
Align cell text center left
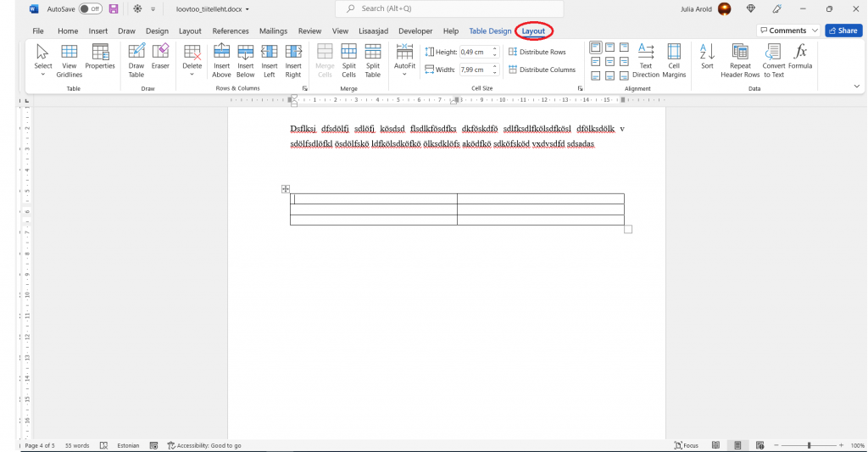pos(596,62)
